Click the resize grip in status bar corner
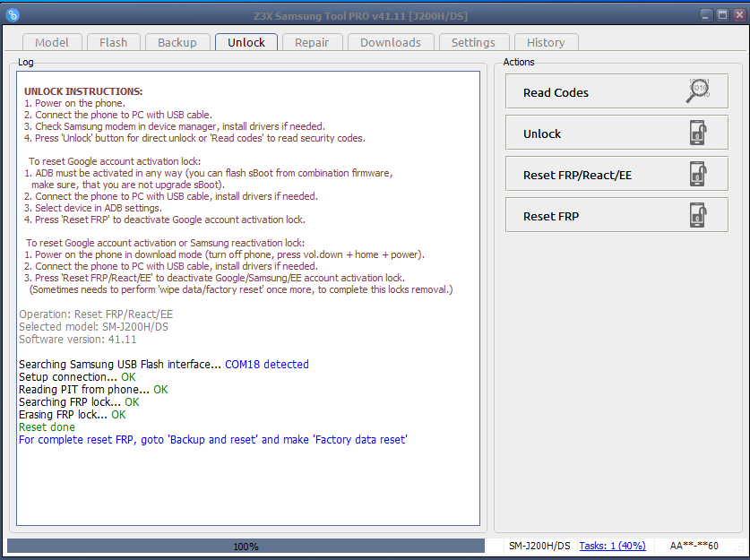The width and height of the screenshot is (750, 560). [739, 548]
